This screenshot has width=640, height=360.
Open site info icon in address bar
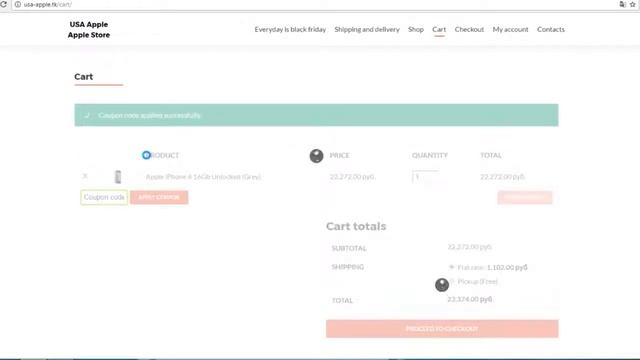pyautogui.click(x=18, y=4)
